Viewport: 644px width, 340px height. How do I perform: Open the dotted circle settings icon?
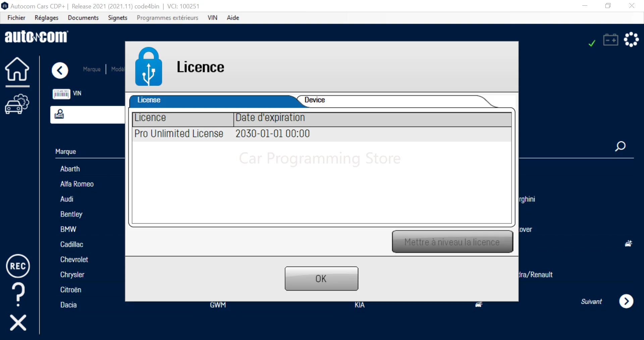click(x=631, y=40)
